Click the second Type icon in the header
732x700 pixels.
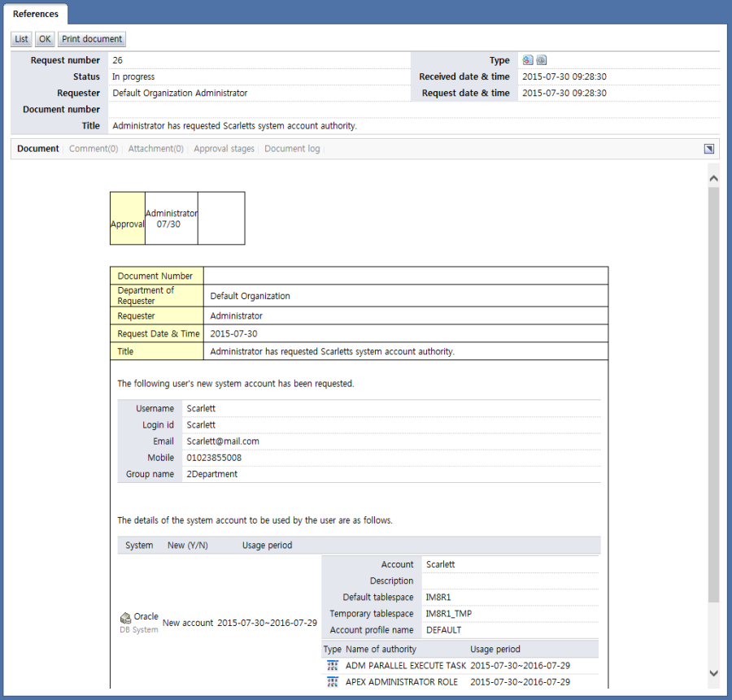click(542, 60)
